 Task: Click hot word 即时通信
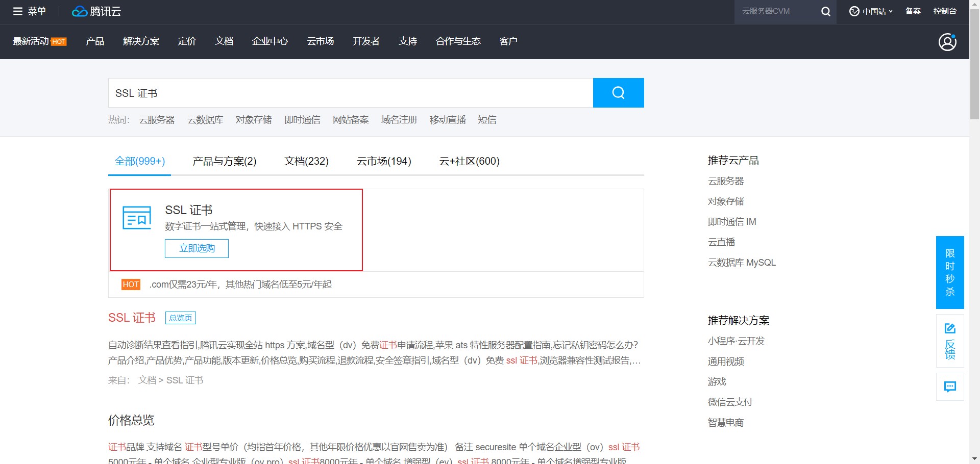pyautogui.click(x=302, y=120)
